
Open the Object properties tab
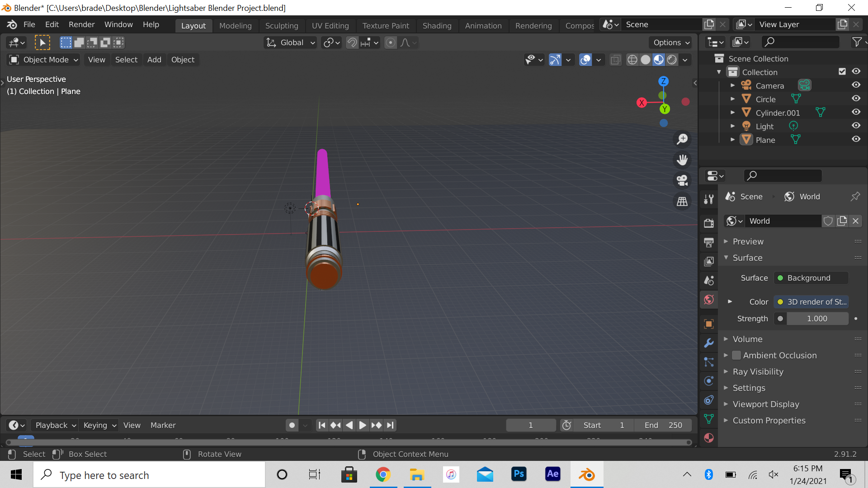709,324
